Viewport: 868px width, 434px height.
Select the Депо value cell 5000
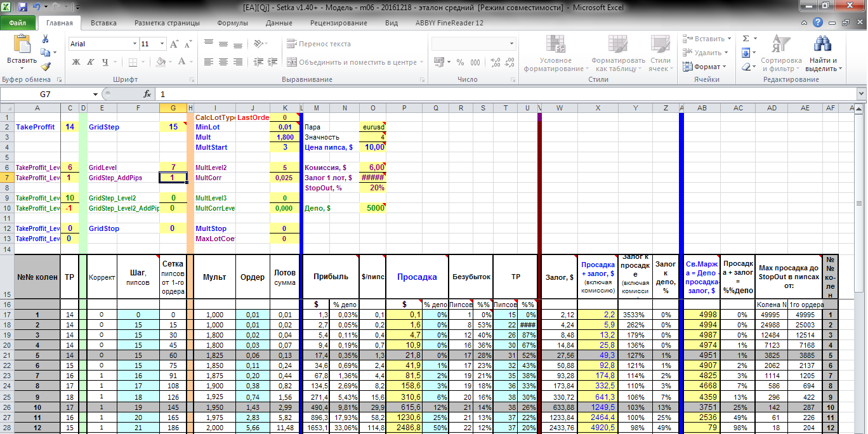coord(372,208)
